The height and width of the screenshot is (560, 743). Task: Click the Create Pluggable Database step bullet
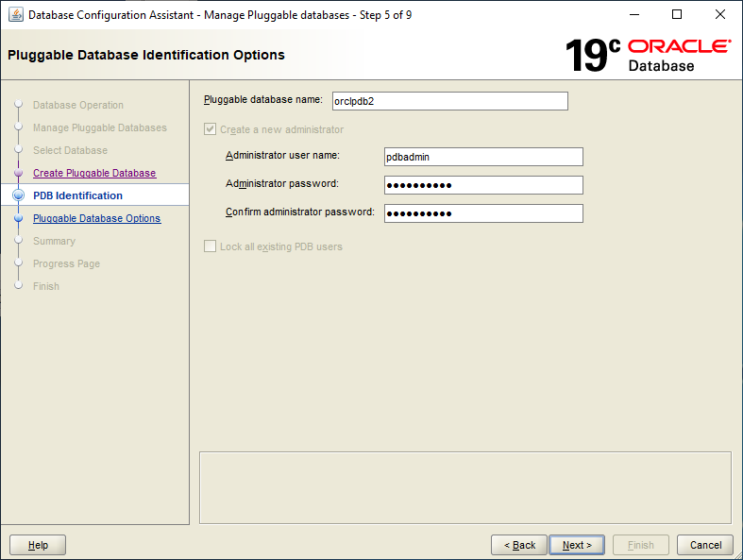tap(19, 173)
